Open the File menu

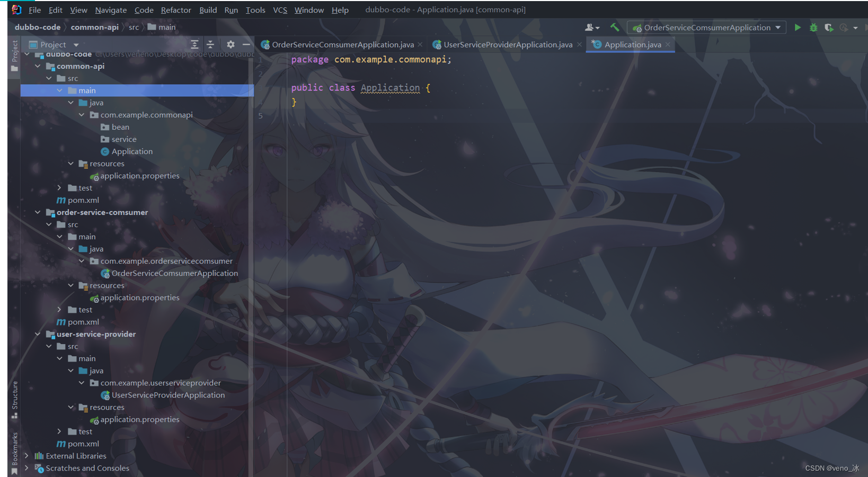34,10
